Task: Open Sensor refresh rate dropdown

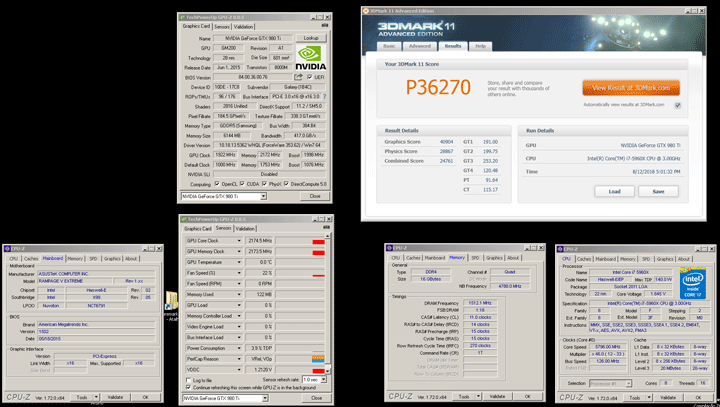Action: pyautogui.click(x=324, y=380)
